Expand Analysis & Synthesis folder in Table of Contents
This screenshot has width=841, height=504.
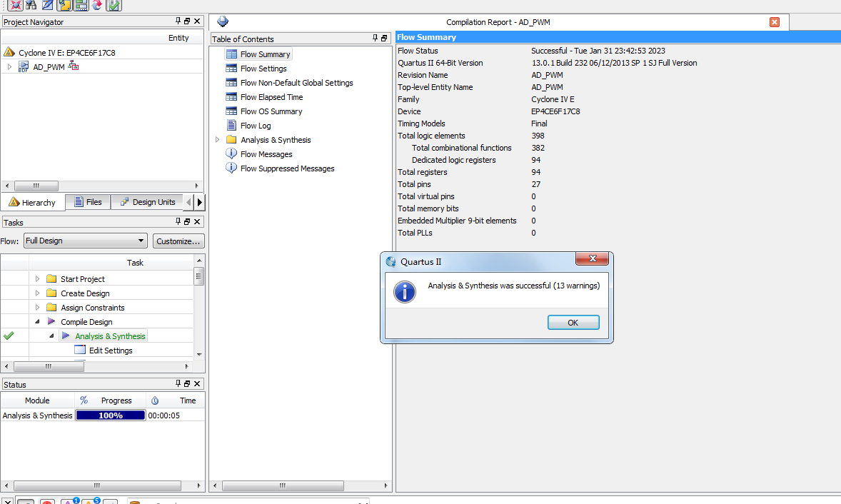[217, 139]
